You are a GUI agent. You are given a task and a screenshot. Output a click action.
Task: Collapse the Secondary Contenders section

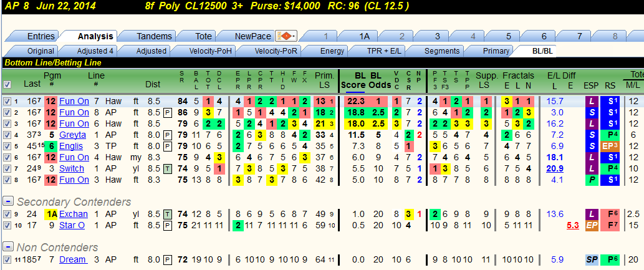point(8,201)
